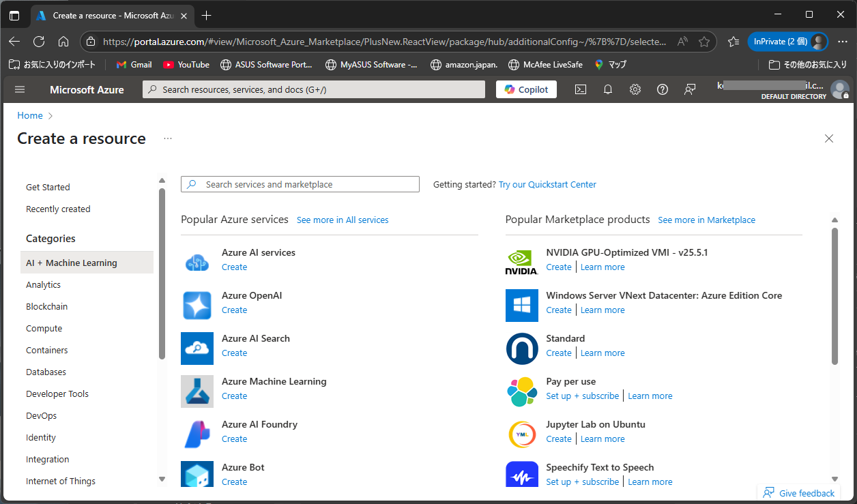Viewport: 857px width, 504px height.
Task: Click the Jupyter Lab on Ubuntu icon
Action: pos(522,434)
